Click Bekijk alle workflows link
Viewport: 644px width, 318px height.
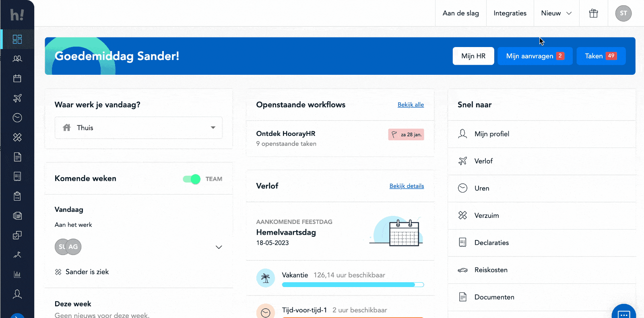[411, 105]
